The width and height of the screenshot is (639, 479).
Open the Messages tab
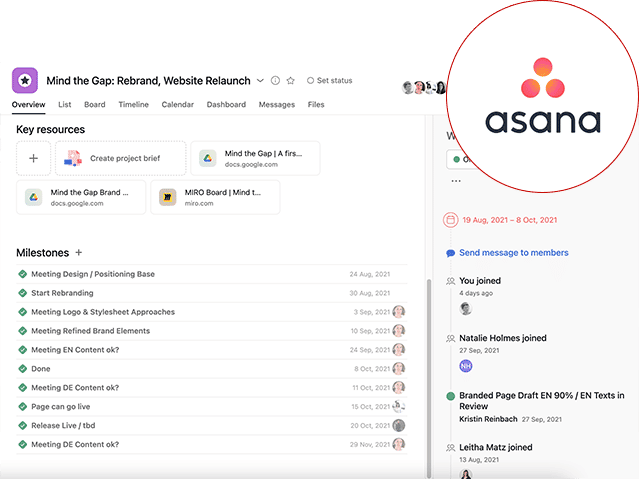click(277, 105)
